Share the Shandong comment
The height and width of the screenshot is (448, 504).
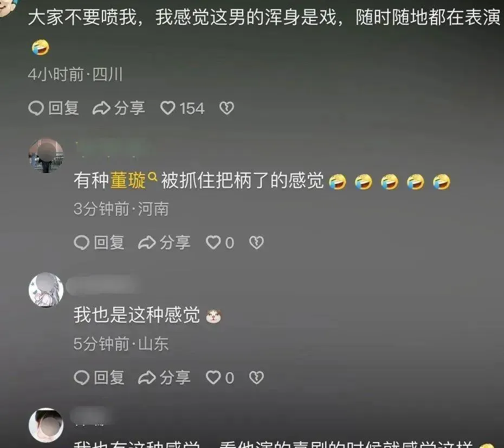coord(164,377)
